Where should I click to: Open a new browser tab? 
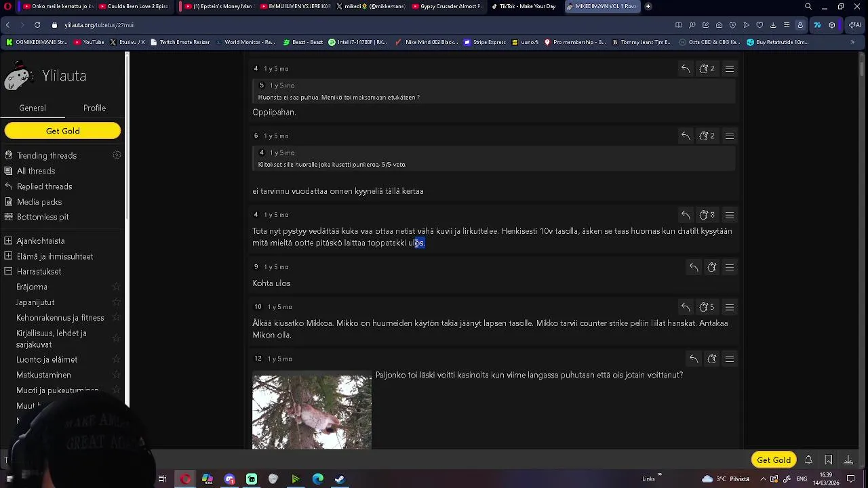(x=648, y=6)
